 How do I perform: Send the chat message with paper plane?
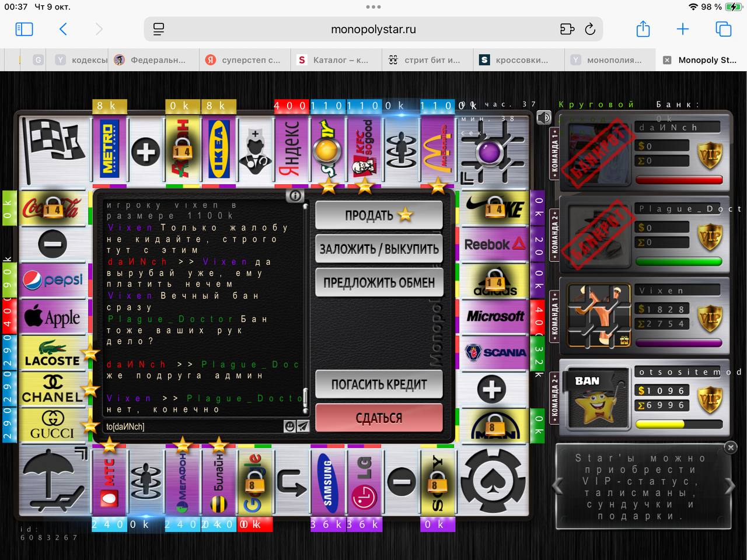coord(302,426)
